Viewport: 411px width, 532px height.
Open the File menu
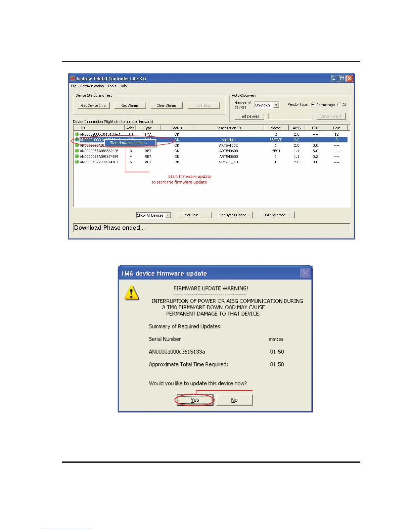74,86
